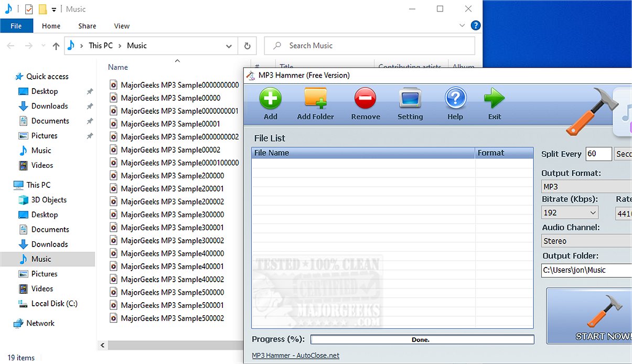
Task: Select file MajorGeeks MP3 Sample400000
Action: tap(167, 253)
